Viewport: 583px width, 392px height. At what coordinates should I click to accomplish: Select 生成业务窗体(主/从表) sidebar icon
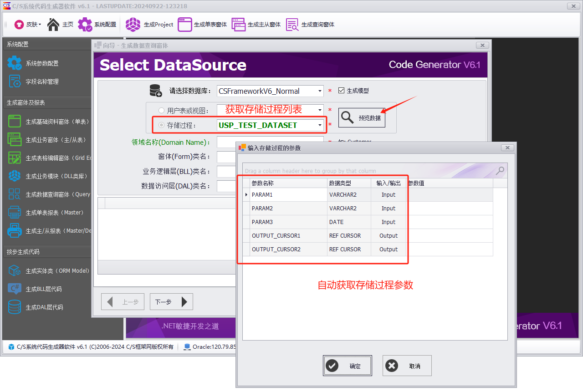click(x=15, y=140)
